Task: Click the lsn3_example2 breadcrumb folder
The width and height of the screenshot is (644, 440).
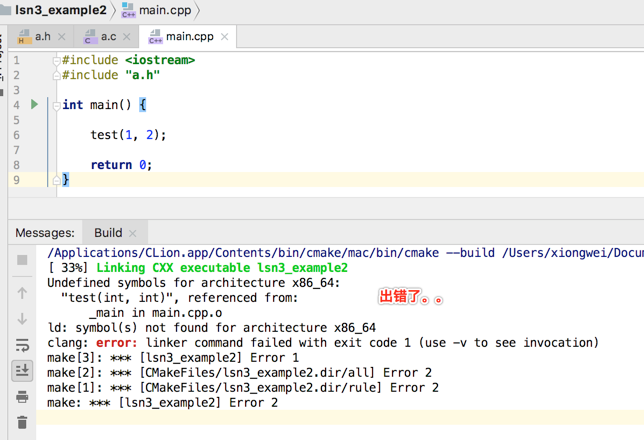Action: (54, 10)
